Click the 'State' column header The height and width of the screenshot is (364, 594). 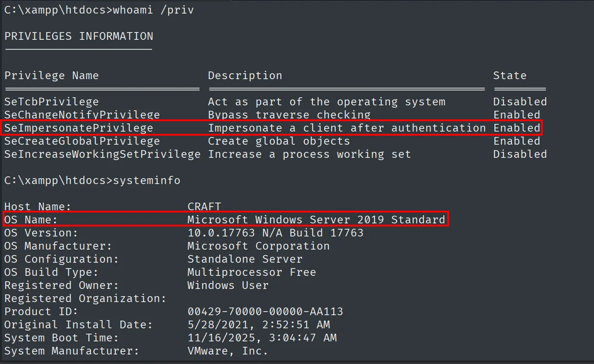pyautogui.click(x=510, y=76)
